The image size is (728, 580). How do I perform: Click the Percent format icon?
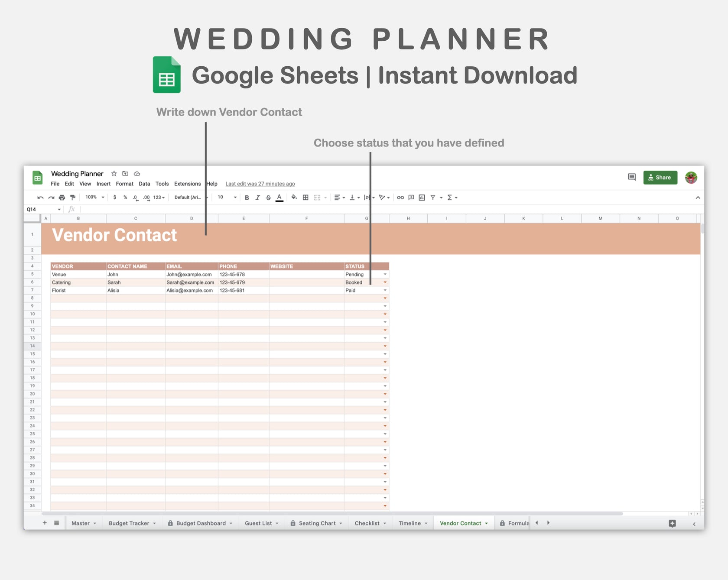tap(125, 197)
